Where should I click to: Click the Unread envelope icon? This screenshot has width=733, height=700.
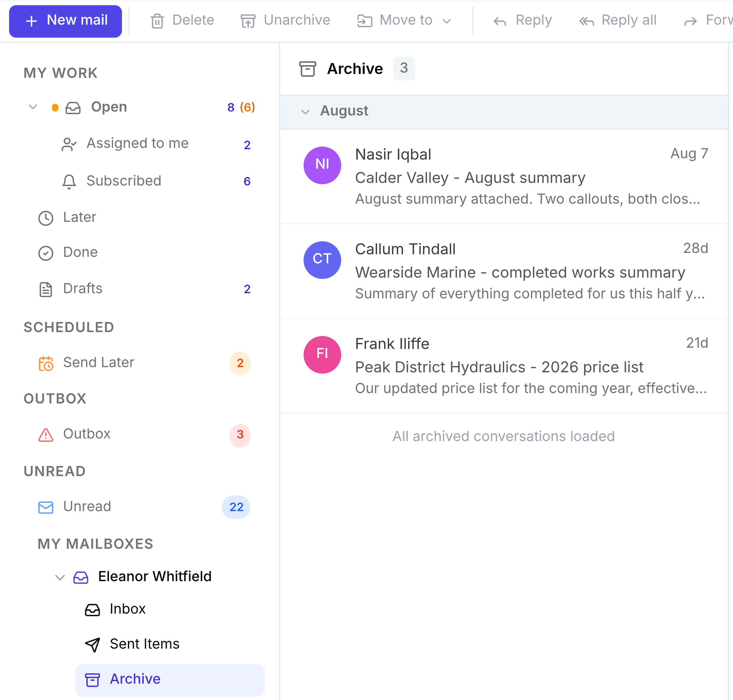pyautogui.click(x=45, y=507)
